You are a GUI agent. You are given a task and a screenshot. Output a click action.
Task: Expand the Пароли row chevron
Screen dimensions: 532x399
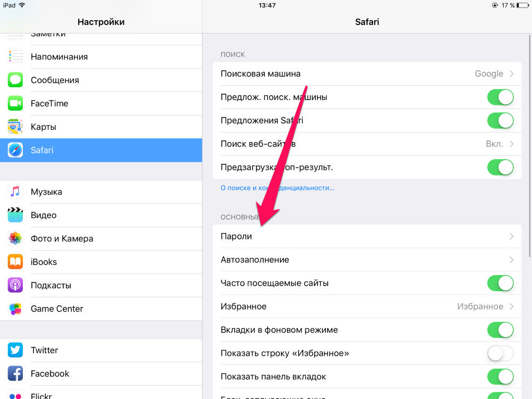point(512,237)
